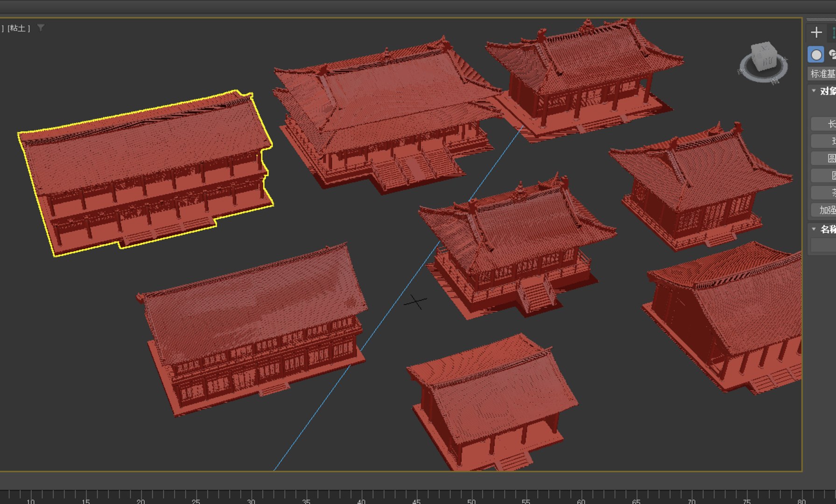Click the viewport filter funnel icon
The height and width of the screenshot is (504, 836).
(x=41, y=28)
